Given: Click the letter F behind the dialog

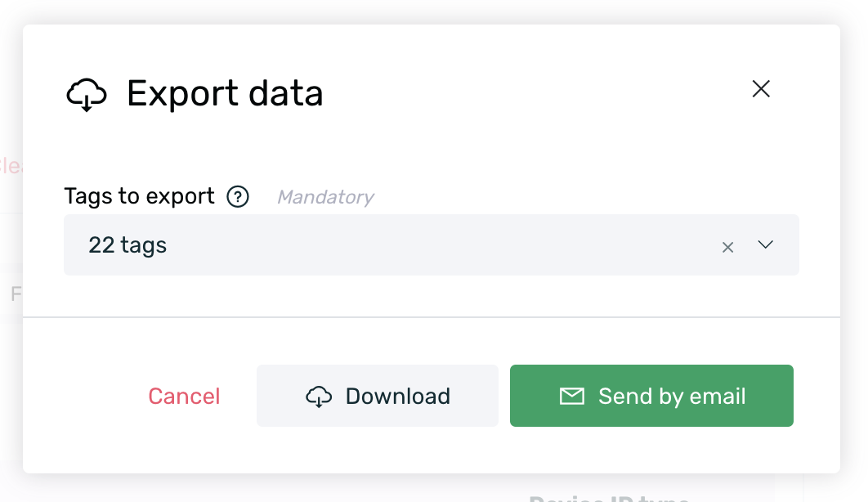Looking at the screenshot, I should click(x=16, y=294).
